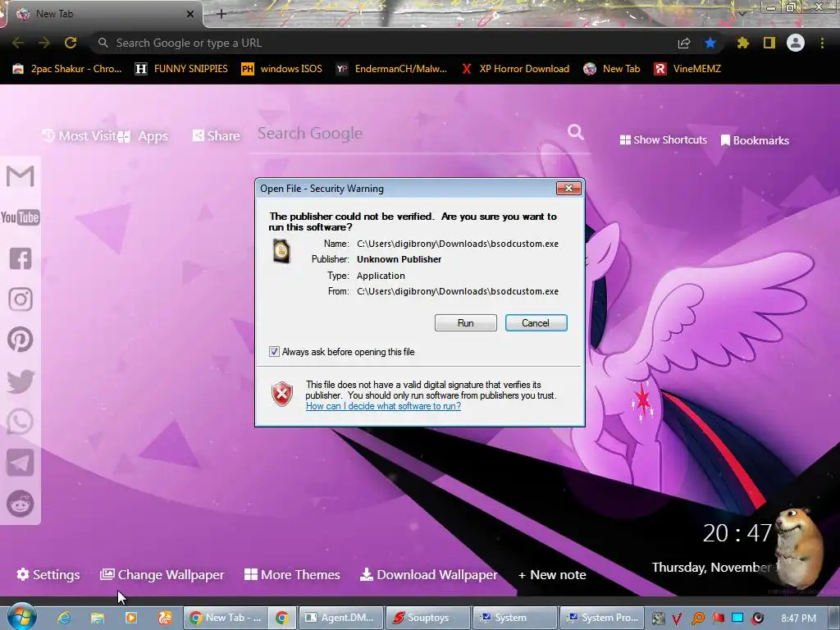Viewport: 840px width, 630px height.
Task: Open the Extensions puzzle icon
Action: (x=742, y=43)
